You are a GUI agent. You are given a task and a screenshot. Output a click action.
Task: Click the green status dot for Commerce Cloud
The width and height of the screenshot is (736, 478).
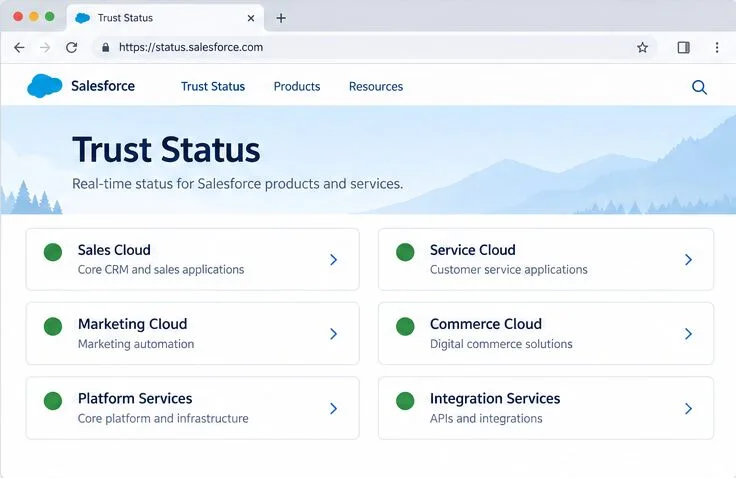(x=405, y=326)
